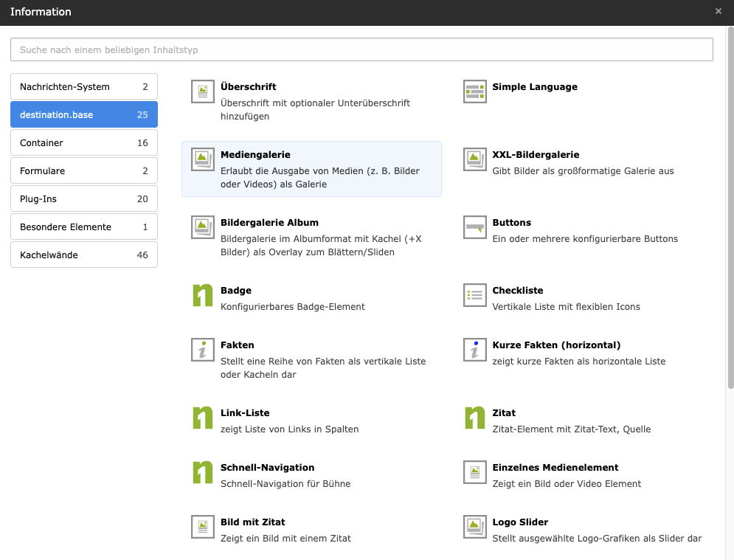Click 'Zeigt ein Bild oder Video Element'
The width and height of the screenshot is (734, 560).
tap(567, 484)
